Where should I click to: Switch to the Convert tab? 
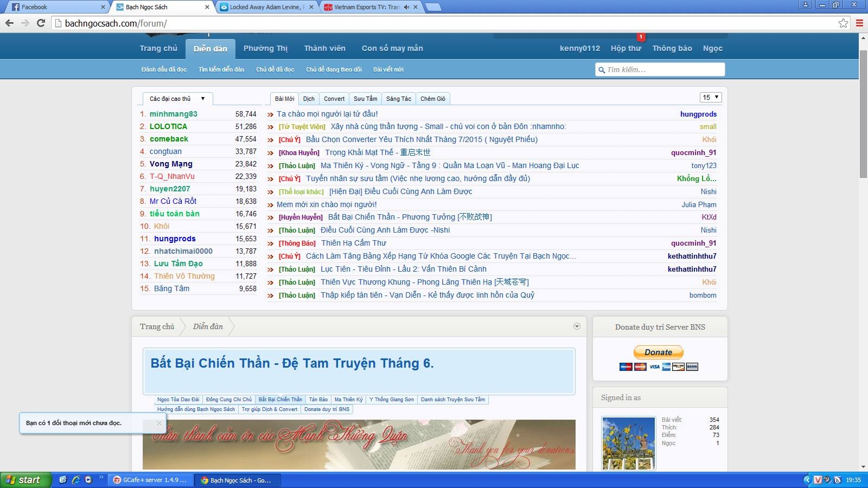[334, 99]
